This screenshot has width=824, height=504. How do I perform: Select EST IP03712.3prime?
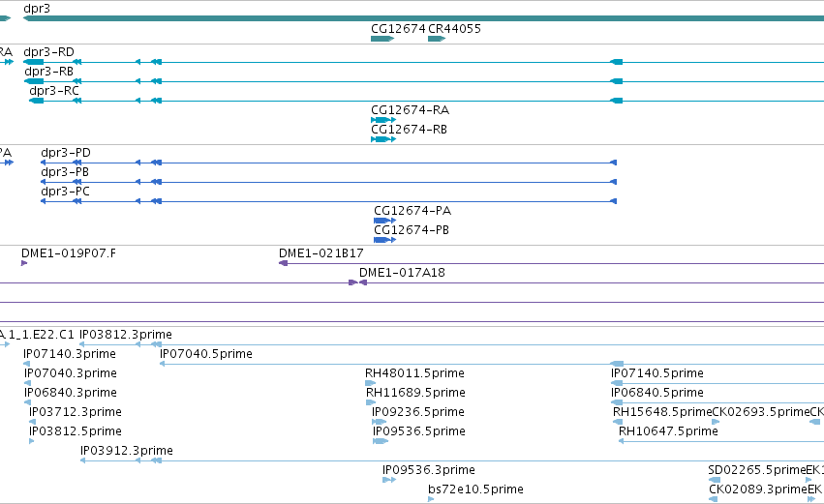76,412
